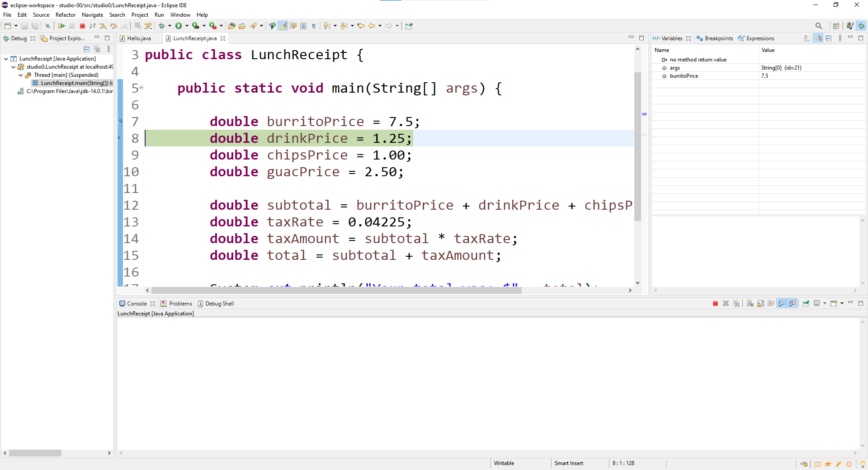Click the Coverage launch icon
This screenshot has height=470, width=868.
click(196, 26)
